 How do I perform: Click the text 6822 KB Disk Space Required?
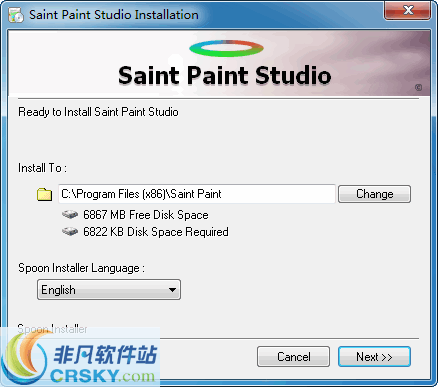click(156, 232)
